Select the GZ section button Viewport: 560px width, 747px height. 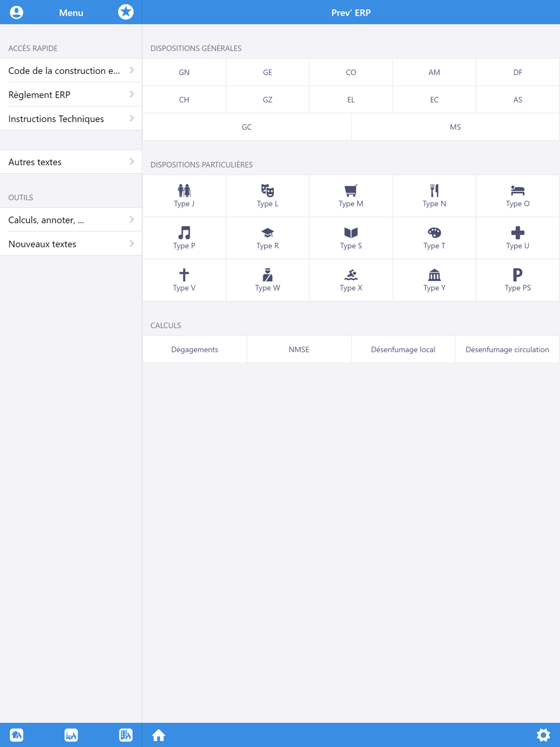click(x=268, y=100)
